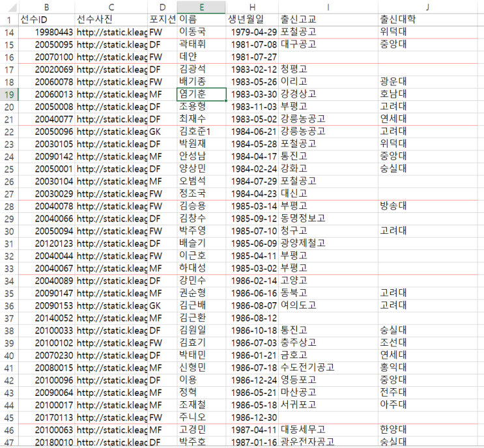484x448 pixels.
Task: Click birthdate 1987-04-11
Action: [x=252, y=430]
